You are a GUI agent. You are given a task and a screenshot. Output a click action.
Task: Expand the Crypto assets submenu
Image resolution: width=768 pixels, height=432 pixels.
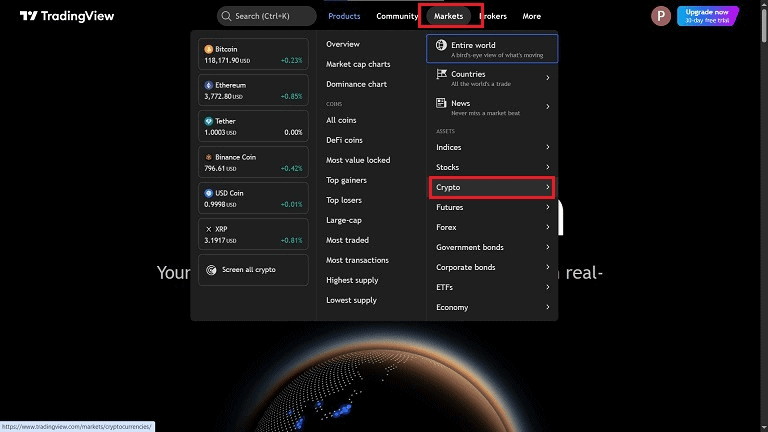pyautogui.click(x=547, y=187)
